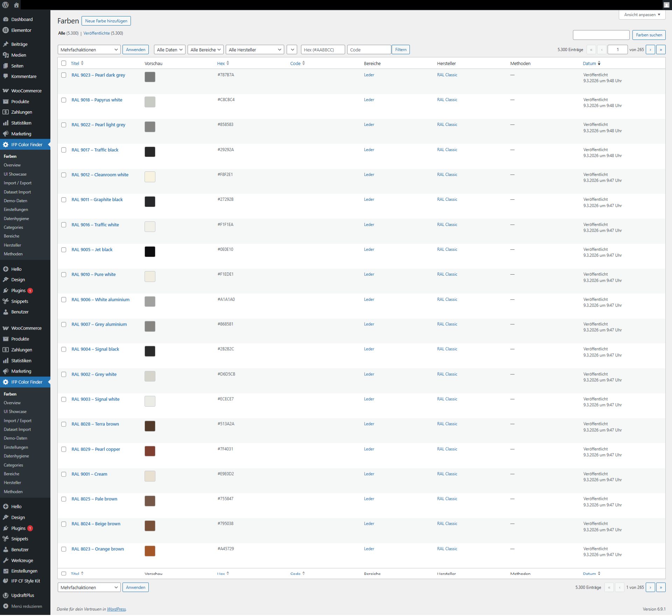
Task: Open the UpdraftPlus sidebar icon
Action: (6, 595)
